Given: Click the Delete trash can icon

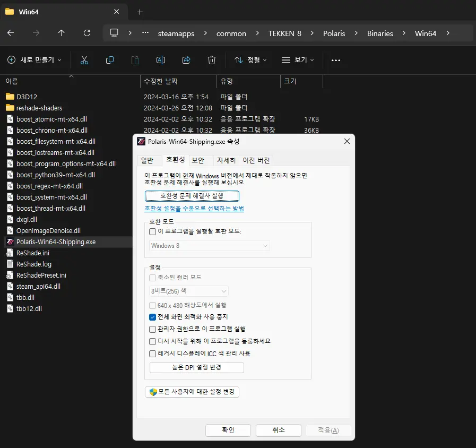Looking at the screenshot, I should point(212,60).
